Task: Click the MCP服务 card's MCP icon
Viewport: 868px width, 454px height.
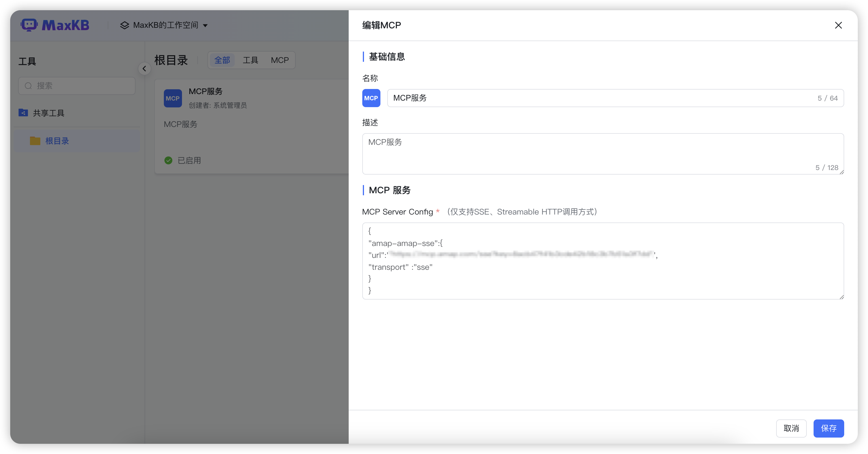Action: (x=173, y=98)
